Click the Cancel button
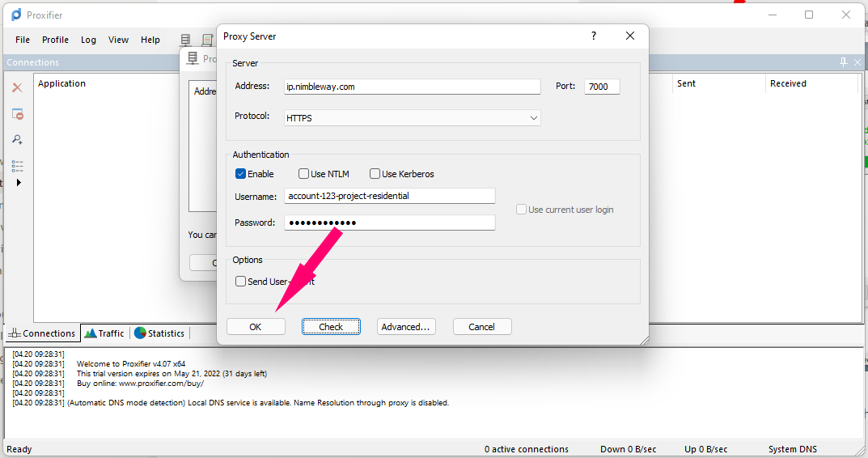 click(x=482, y=327)
